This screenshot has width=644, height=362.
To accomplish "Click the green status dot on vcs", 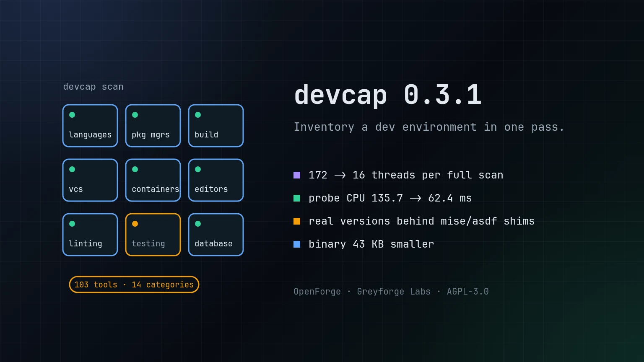I will [x=72, y=169].
